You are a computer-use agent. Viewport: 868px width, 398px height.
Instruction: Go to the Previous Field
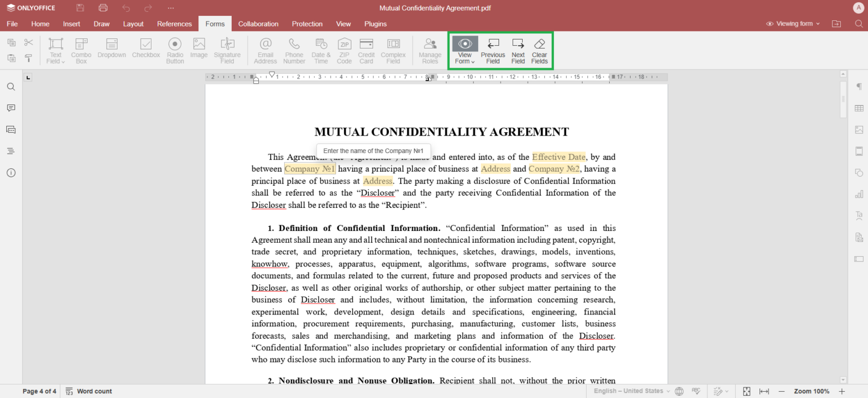(x=493, y=51)
